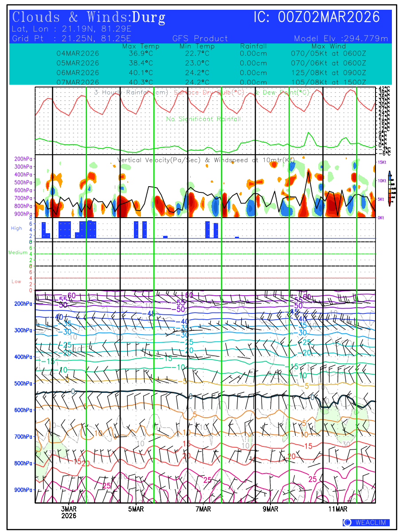Viewport: 399px width, 532px height.
Task: Click the vertical velocity color legend bar
Action: coord(389,188)
